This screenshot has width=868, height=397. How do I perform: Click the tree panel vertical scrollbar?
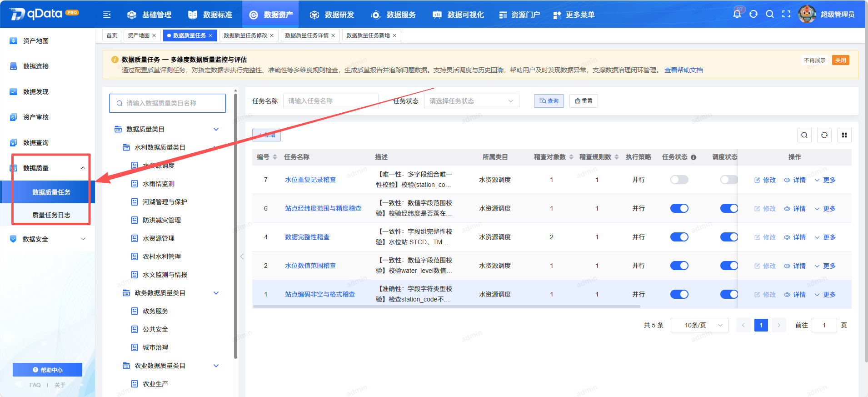[235, 226]
